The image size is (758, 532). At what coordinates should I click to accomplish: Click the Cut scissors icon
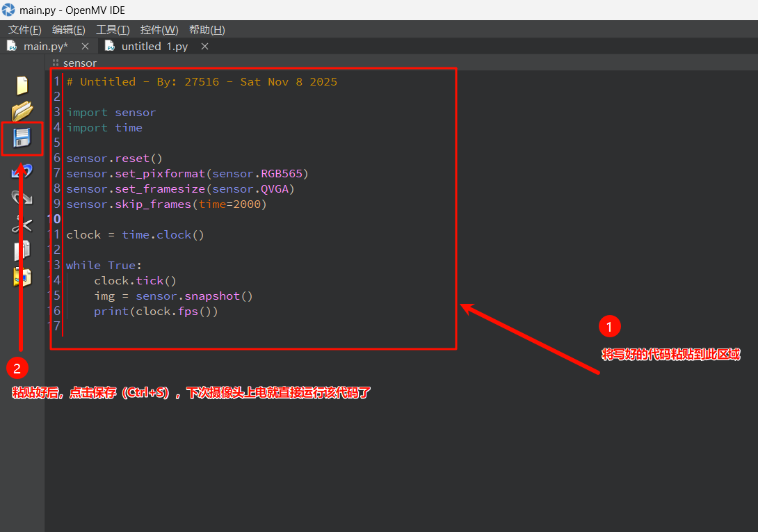click(x=22, y=224)
